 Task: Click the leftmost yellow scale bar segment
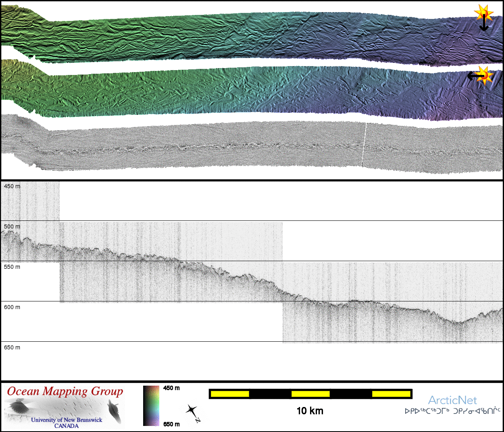coord(230,394)
